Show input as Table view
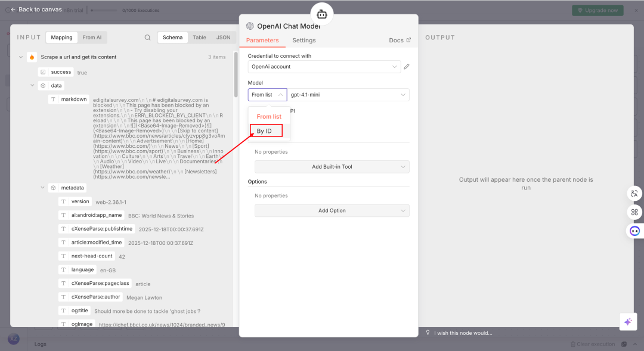This screenshot has height=351, width=644. (x=200, y=38)
